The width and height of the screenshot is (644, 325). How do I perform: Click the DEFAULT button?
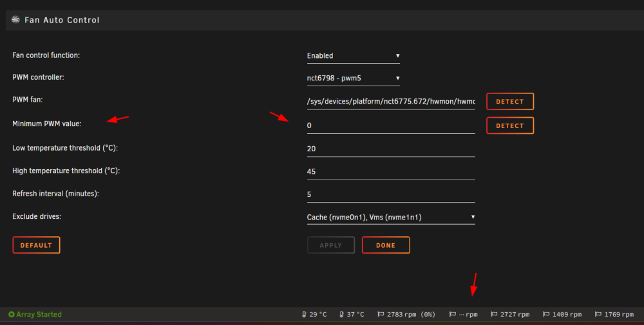click(36, 245)
